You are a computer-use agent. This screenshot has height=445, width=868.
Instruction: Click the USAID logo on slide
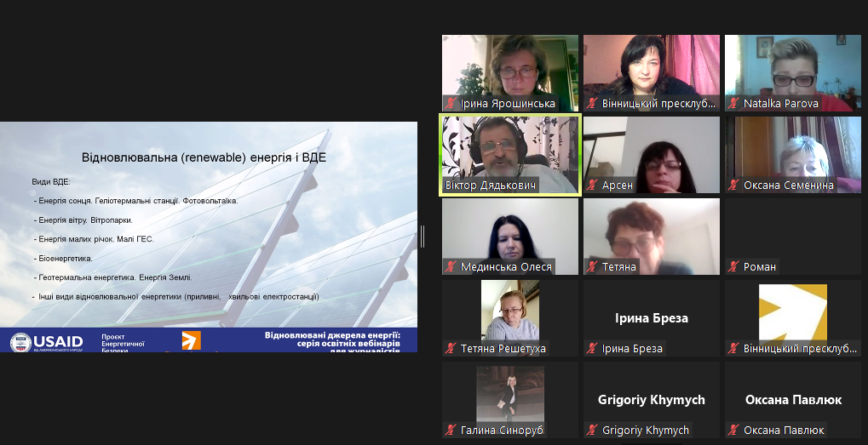click(47, 342)
